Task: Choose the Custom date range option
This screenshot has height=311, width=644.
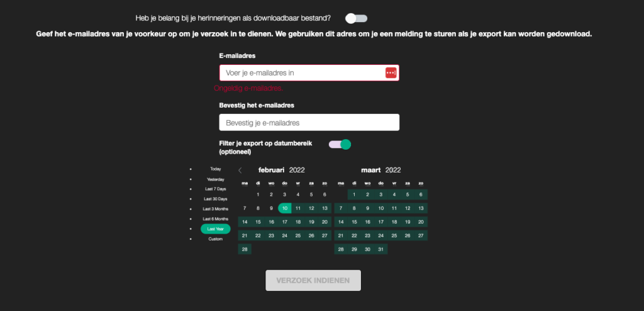Action: (216, 239)
